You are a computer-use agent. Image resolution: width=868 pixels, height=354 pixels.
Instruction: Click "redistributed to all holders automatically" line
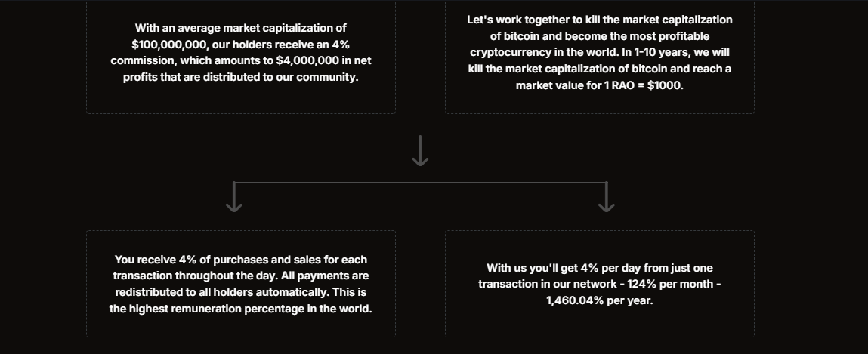point(240,292)
